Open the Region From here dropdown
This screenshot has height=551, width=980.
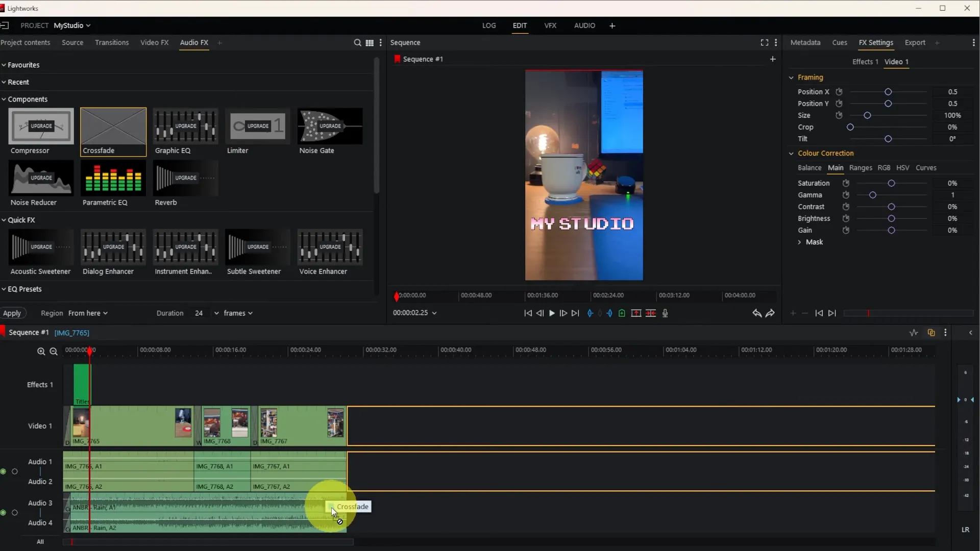coord(88,313)
